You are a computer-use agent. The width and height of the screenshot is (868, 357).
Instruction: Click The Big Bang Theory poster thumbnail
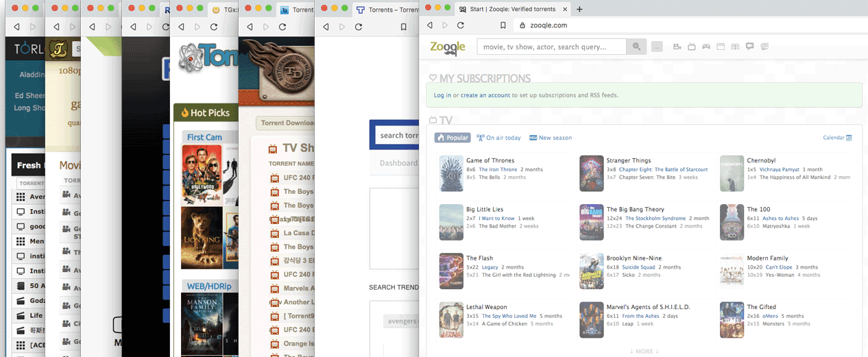click(x=592, y=222)
